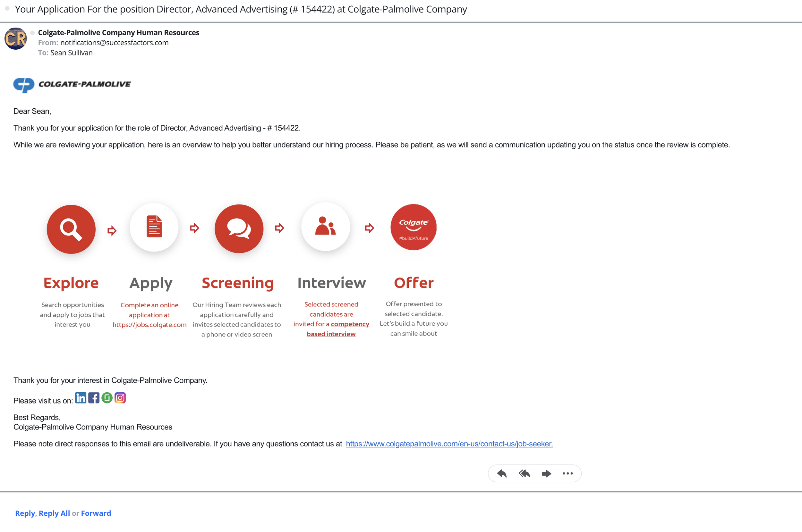Image resolution: width=802 pixels, height=532 pixels.
Task: Click the CR sender avatar
Action: [x=16, y=39]
